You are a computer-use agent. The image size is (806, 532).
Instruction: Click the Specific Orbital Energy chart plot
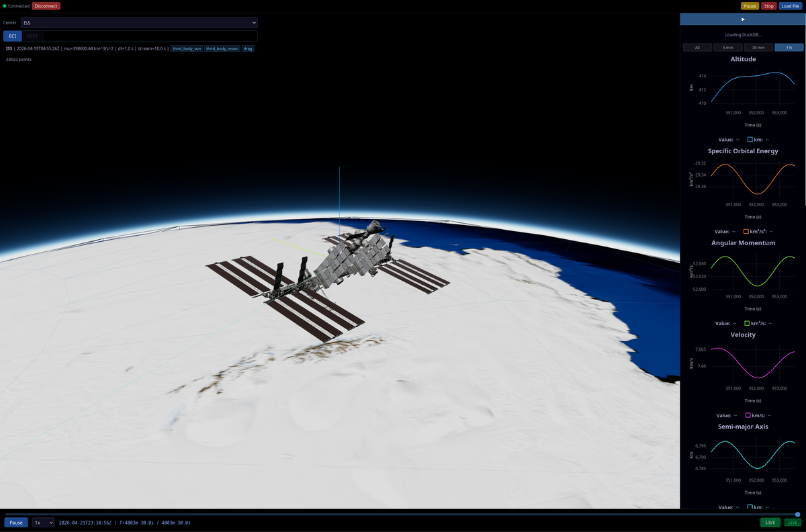(x=753, y=179)
